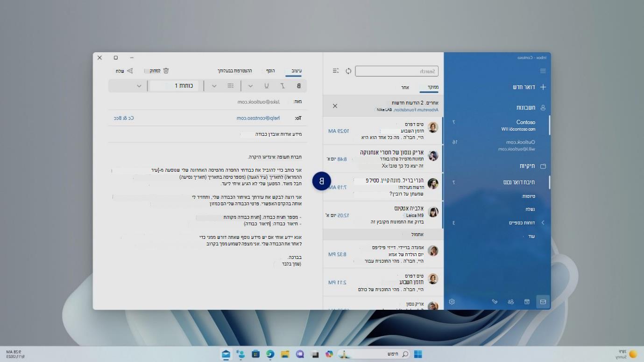Open the People icon in bottom bar
644x362 pixels.
[511, 302]
